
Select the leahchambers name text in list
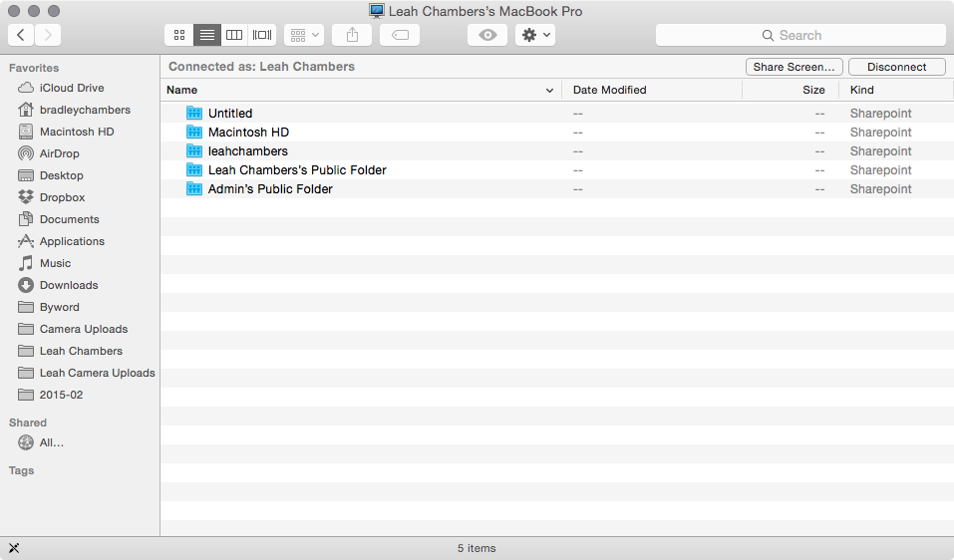pyautogui.click(x=247, y=150)
